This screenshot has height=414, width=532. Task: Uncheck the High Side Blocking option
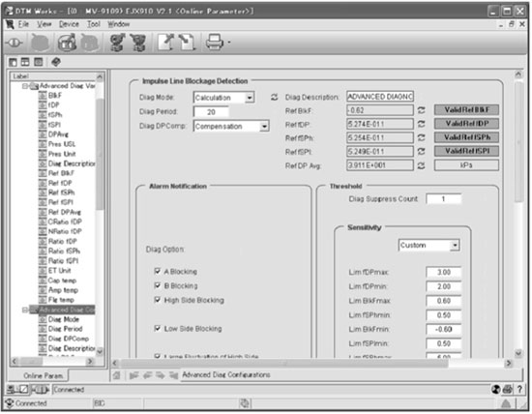[x=157, y=300]
